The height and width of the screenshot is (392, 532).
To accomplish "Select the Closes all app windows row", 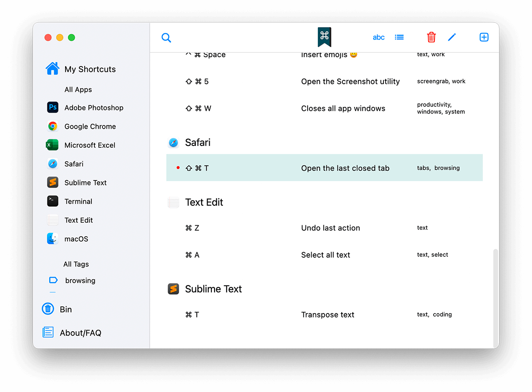I will [x=325, y=109].
